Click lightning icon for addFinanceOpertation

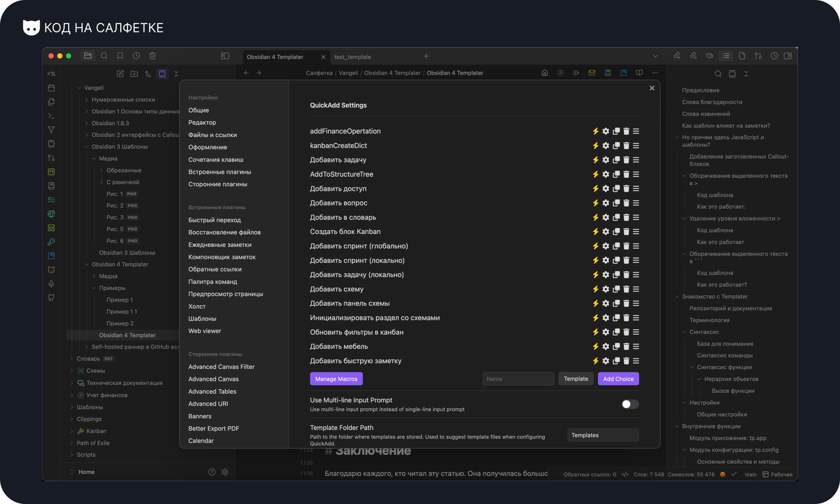click(595, 131)
